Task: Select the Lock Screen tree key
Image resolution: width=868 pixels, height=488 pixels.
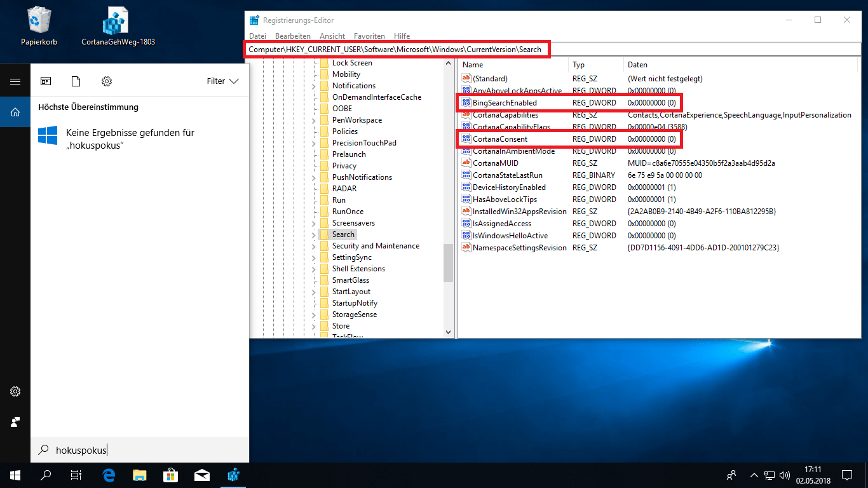Action: [352, 63]
